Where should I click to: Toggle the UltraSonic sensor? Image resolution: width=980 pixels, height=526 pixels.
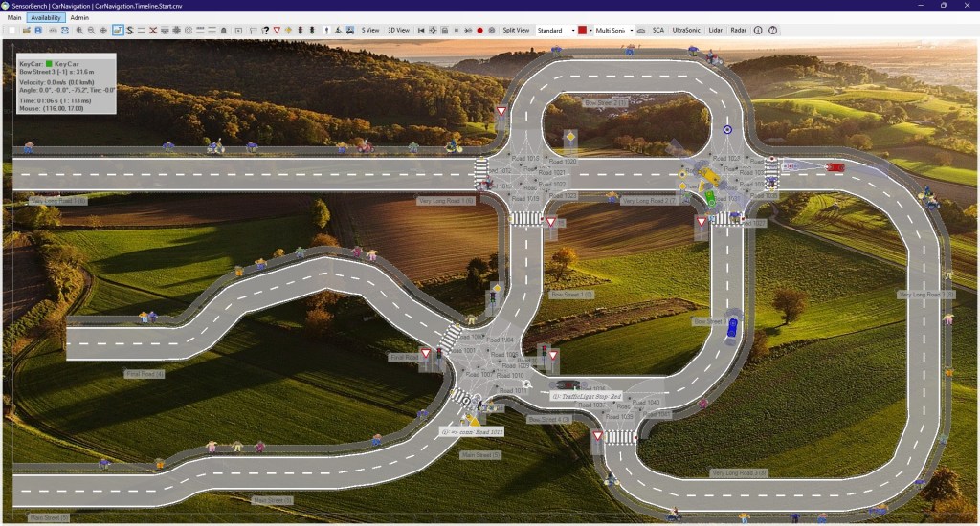click(686, 31)
